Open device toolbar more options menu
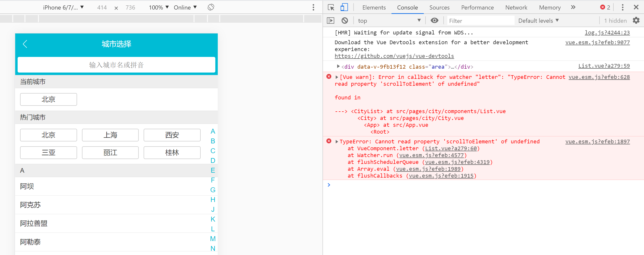 click(313, 7)
